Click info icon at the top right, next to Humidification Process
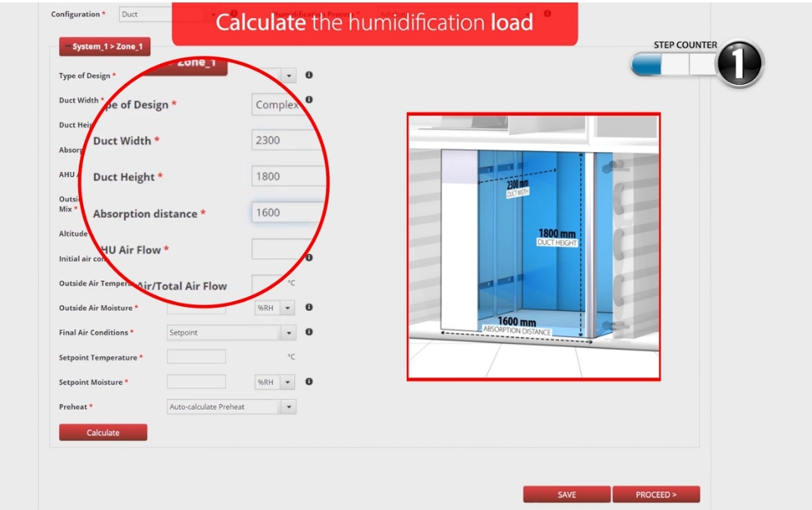This screenshot has height=510, width=812. (x=547, y=14)
